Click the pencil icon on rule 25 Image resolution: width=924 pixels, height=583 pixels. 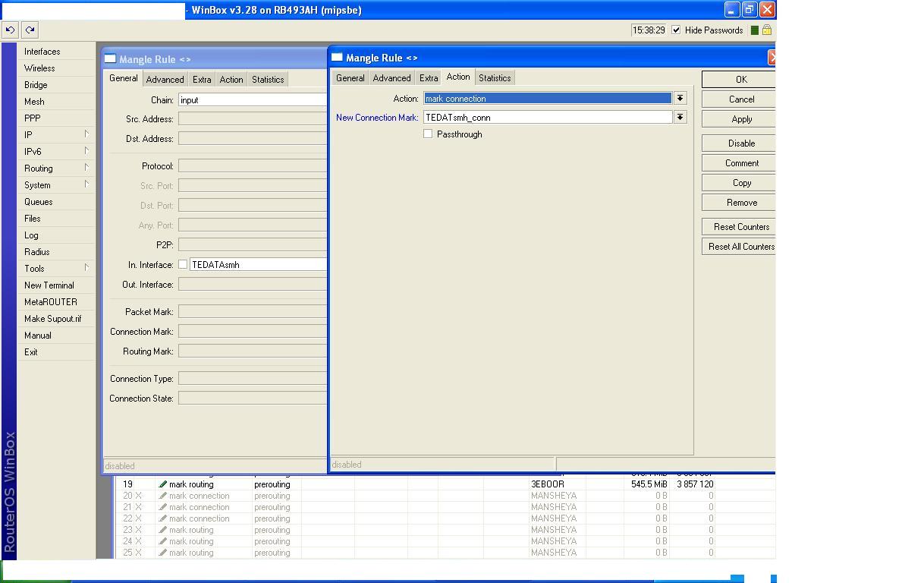(162, 553)
